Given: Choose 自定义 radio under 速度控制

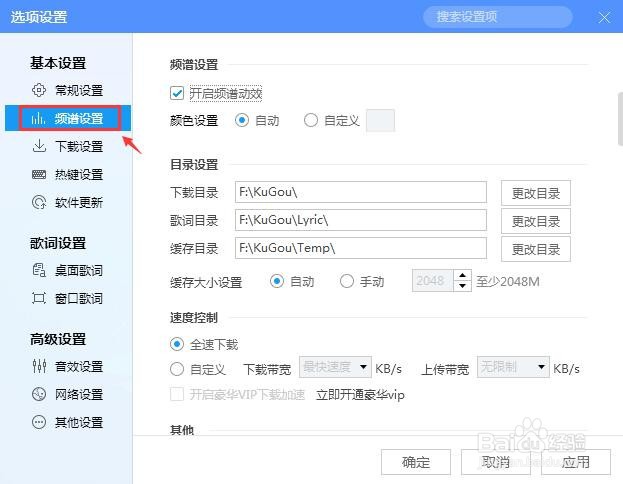Looking at the screenshot, I should click(177, 369).
